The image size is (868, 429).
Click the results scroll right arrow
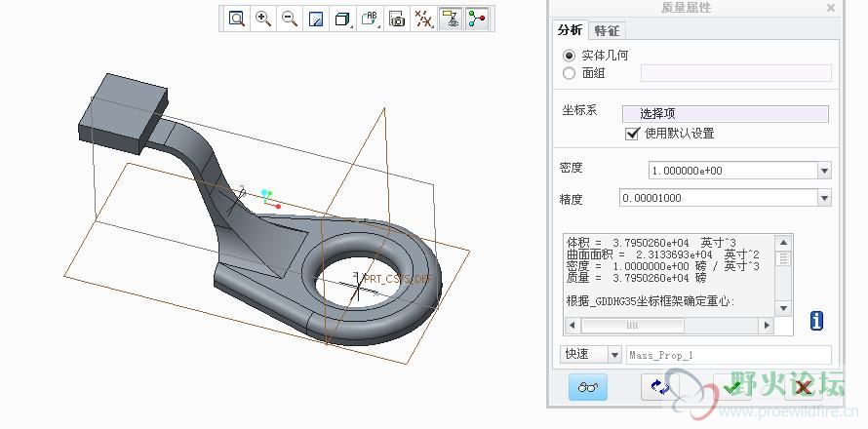tap(767, 325)
